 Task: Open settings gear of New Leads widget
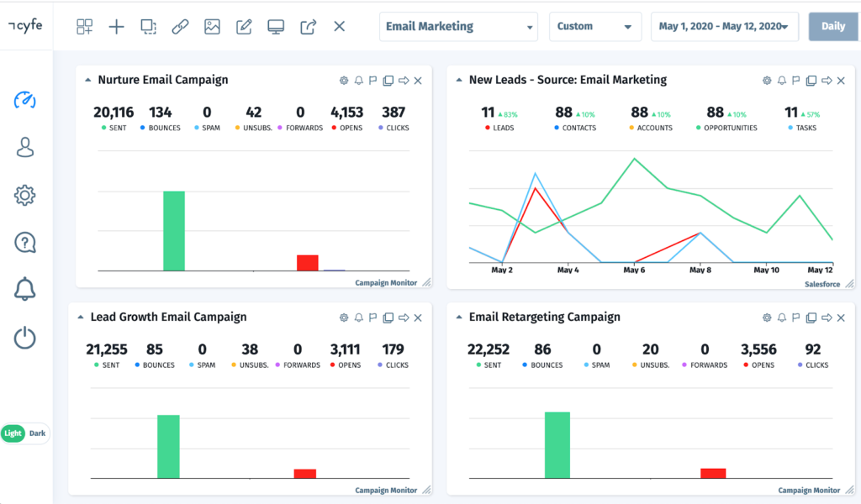767,81
